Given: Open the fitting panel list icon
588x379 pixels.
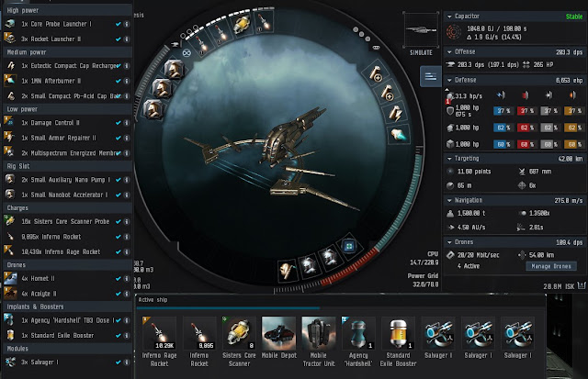Looking at the screenshot, I should tap(431, 76).
